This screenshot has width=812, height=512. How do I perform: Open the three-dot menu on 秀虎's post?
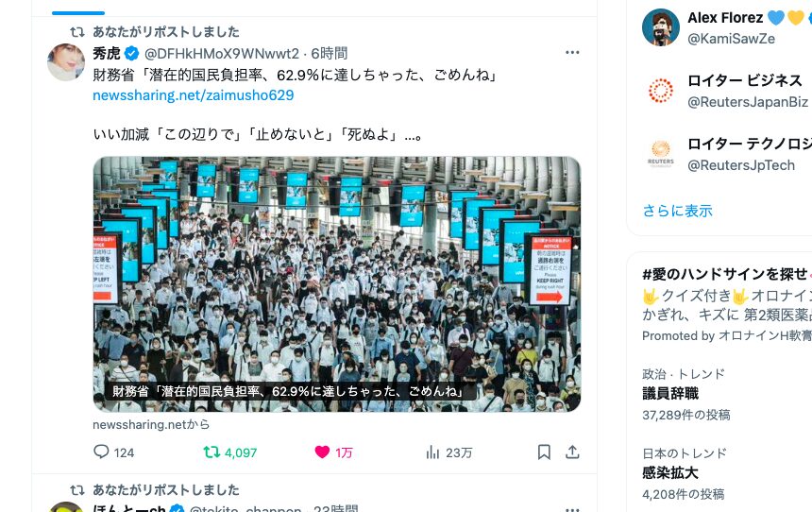(x=572, y=52)
